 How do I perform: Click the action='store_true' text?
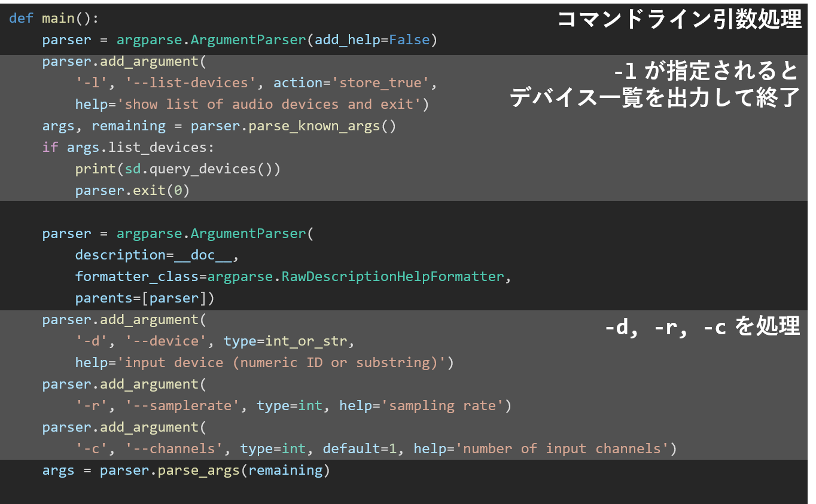[x=351, y=83]
